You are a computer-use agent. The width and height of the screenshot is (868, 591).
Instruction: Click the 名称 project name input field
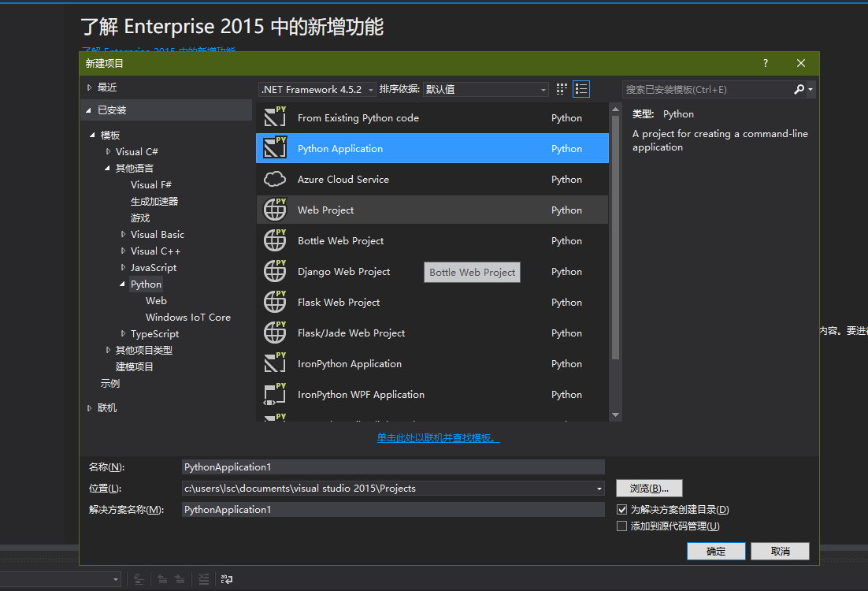[x=393, y=467]
